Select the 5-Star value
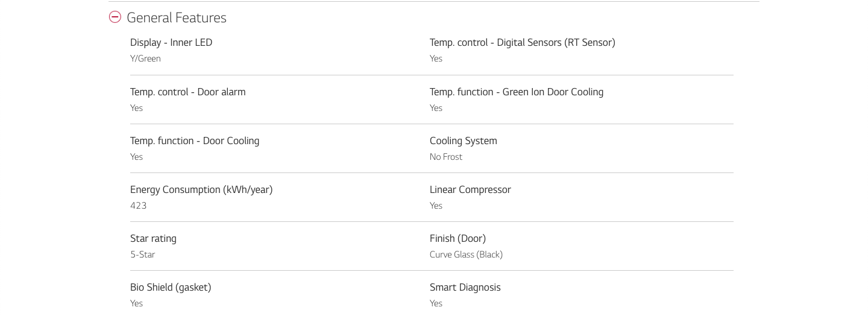The height and width of the screenshot is (316, 868). pyautogui.click(x=143, y=254)
